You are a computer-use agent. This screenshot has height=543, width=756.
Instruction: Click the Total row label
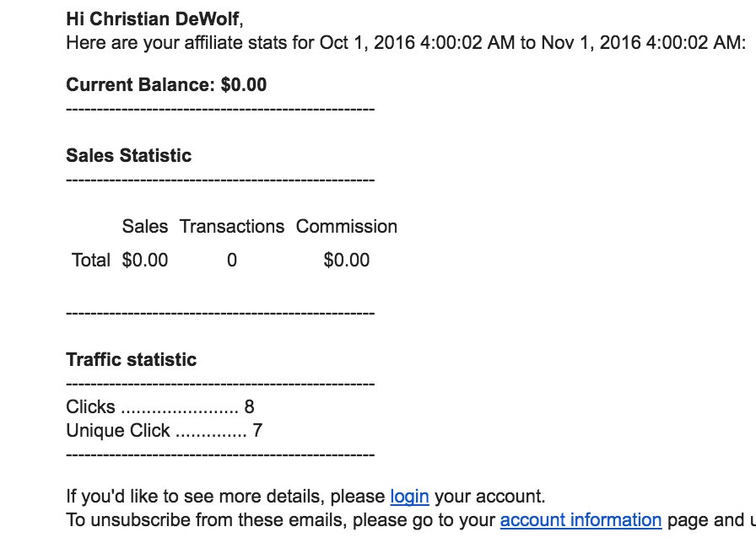click(x=91, y=260)
